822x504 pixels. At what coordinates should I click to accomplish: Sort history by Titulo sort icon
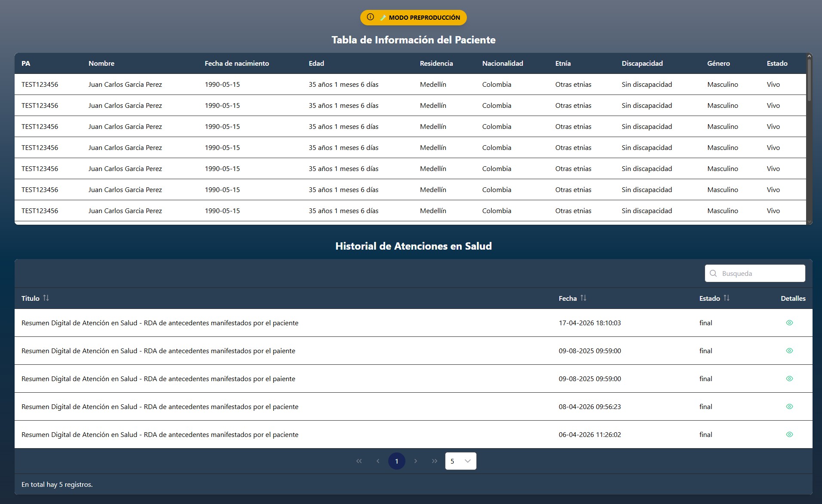tap(46, 298)
